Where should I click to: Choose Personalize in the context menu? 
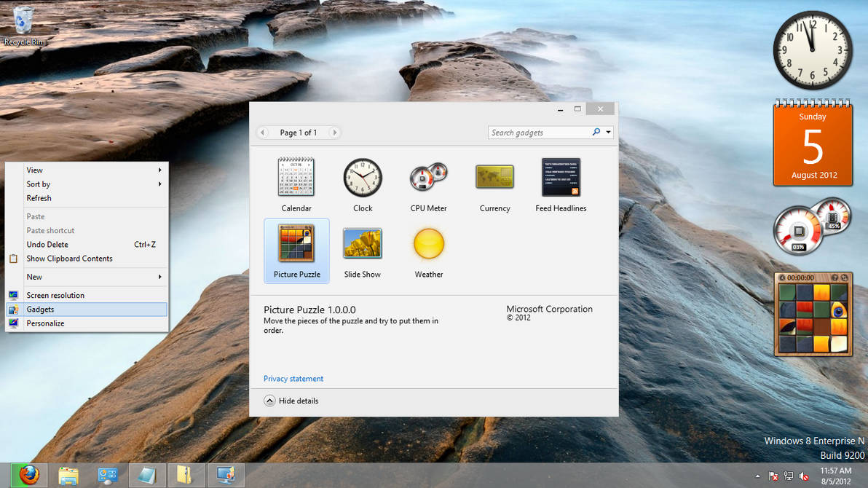click(x=87, y=323)
